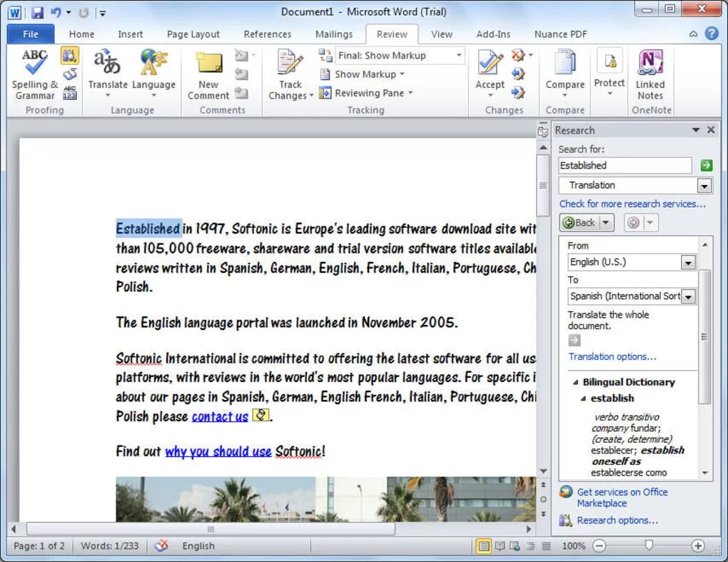
Task: Click the Protect document button
Action: tap(610, 72)
